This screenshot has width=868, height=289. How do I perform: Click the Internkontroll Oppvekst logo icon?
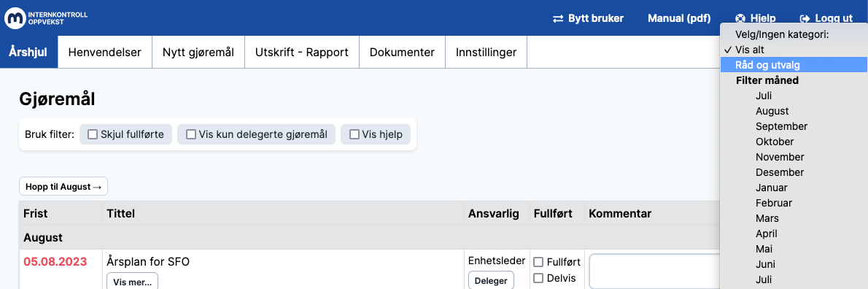click(15, 18)
